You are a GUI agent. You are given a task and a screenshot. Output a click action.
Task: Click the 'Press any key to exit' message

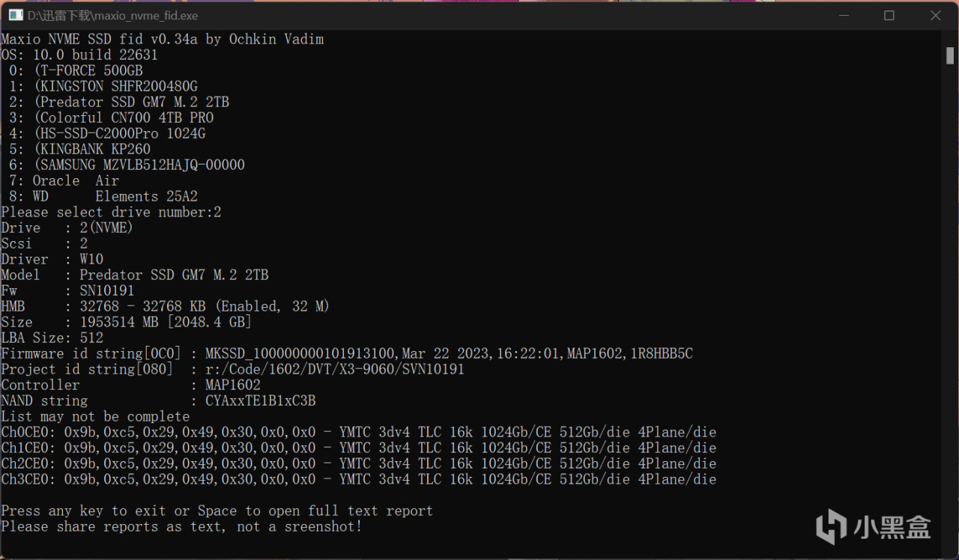coord(217,511)
